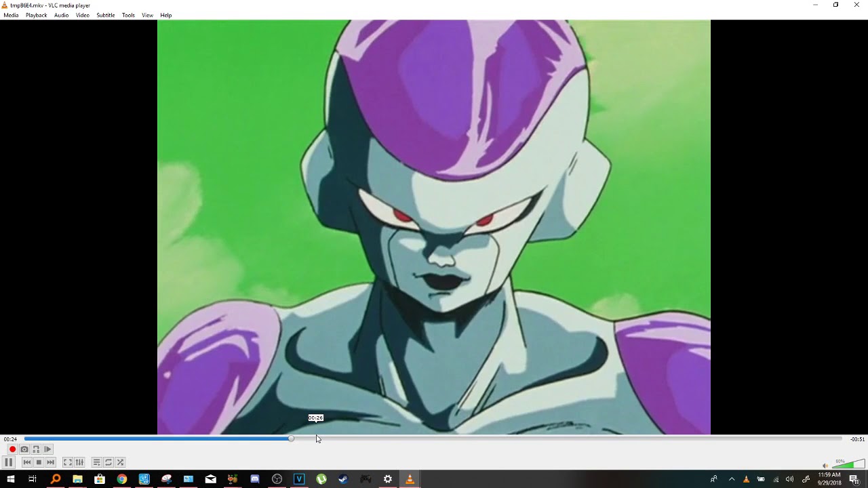Open uTorrent from taskbar
The image size is (868, 488).
click(321, 479)
